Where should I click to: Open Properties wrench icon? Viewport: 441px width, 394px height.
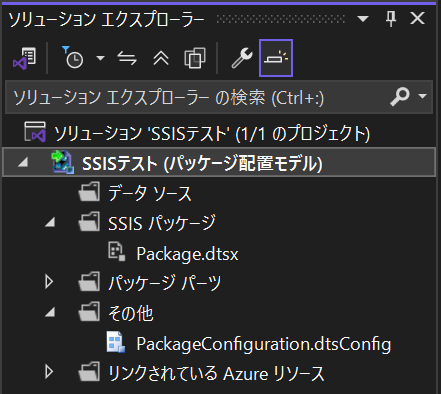point(242,58)
